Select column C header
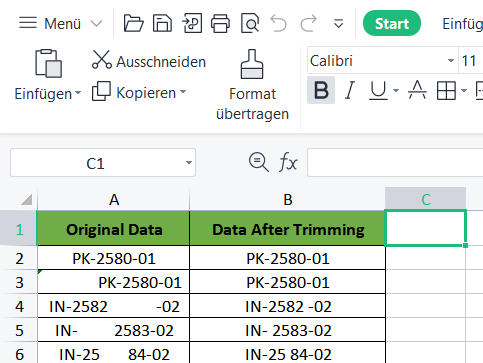The height and width of the screenshot is (363, 483). (425, 199)
